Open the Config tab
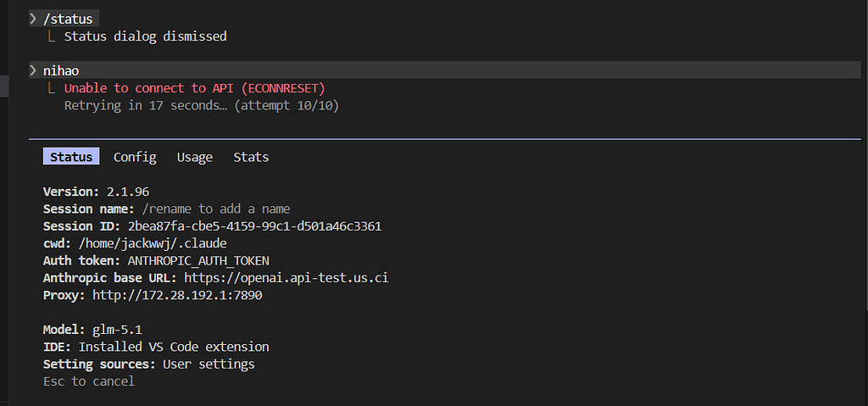 tap(135, 157)
